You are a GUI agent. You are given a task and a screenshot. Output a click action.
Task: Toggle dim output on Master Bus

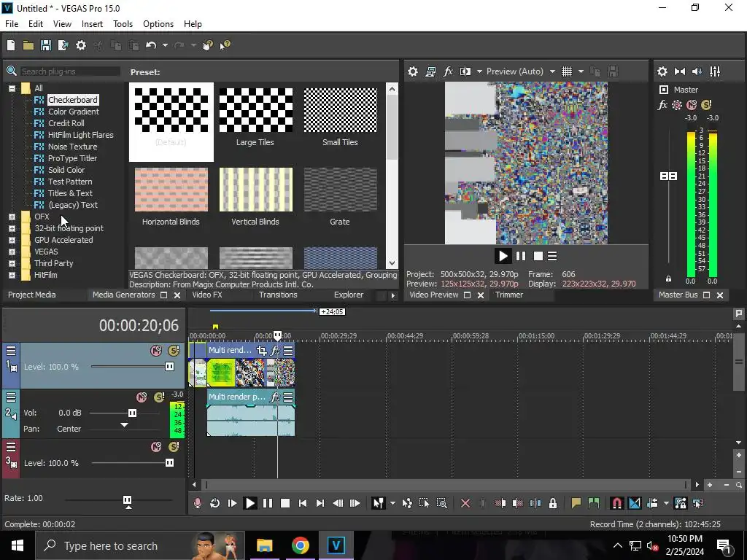coord(697,71)
